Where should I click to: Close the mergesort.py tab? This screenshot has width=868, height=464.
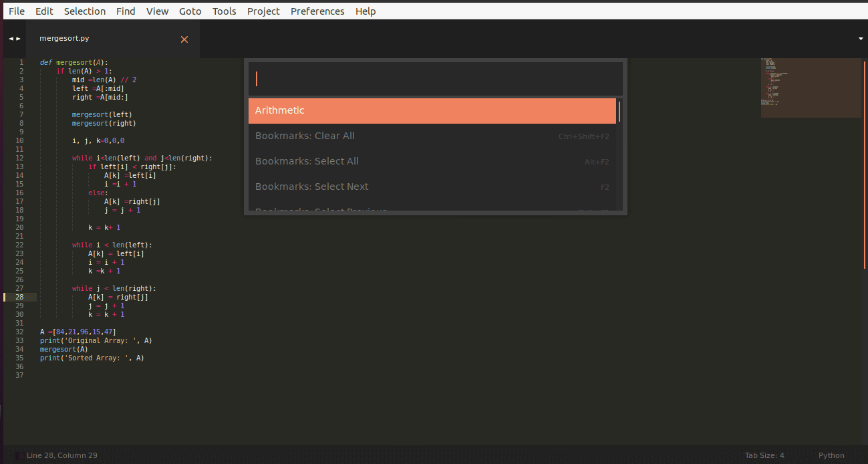click(x=184, y=39)
